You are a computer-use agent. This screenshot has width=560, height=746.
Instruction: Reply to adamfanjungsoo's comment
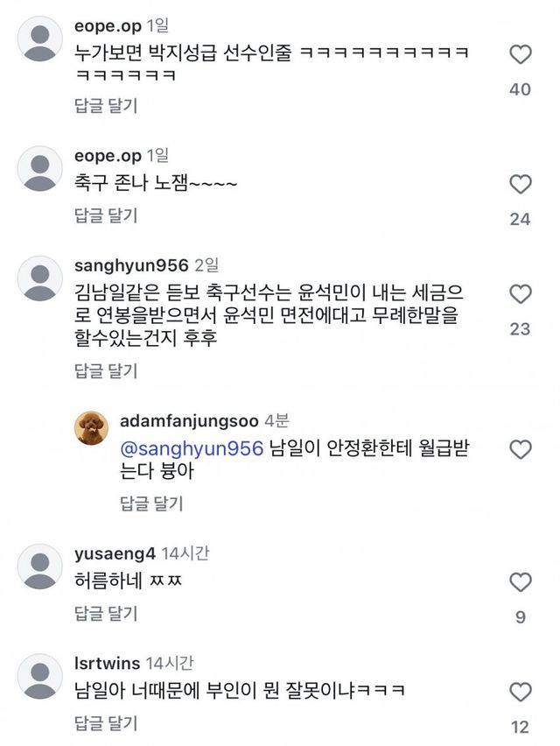coord(150,503)
